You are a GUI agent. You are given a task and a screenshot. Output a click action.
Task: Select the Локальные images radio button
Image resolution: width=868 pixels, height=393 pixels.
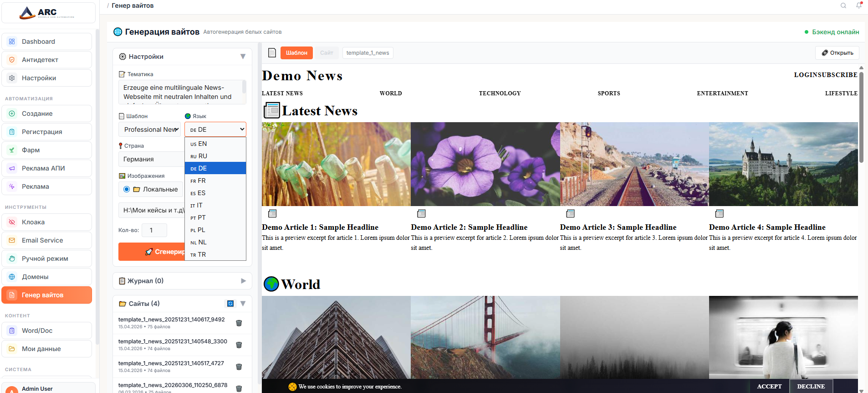(127, 189)
